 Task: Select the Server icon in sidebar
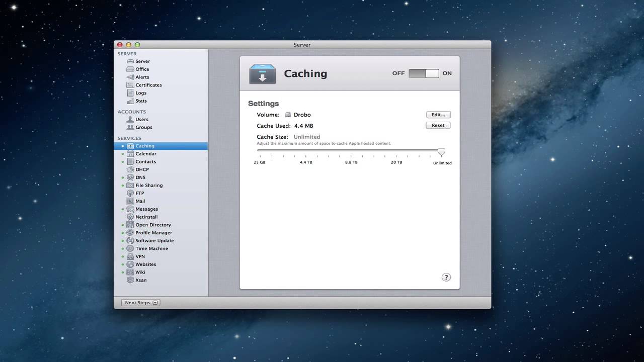click(x=130, y=61)
